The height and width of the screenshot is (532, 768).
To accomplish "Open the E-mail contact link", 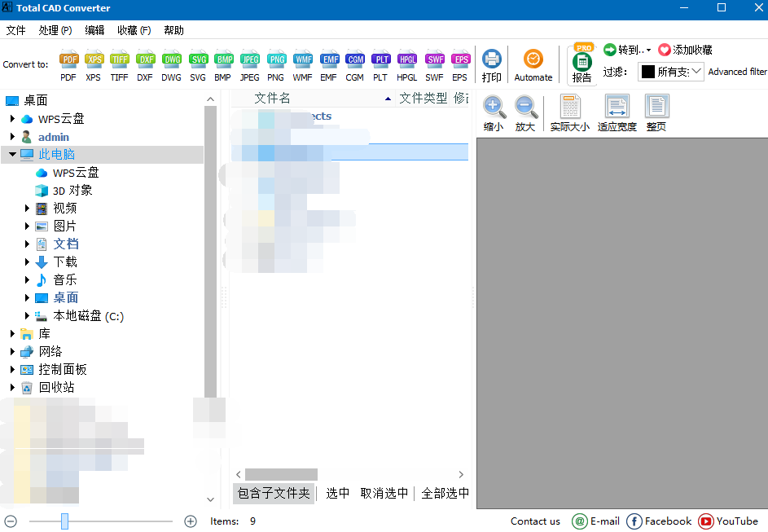I will click(595, 521).
